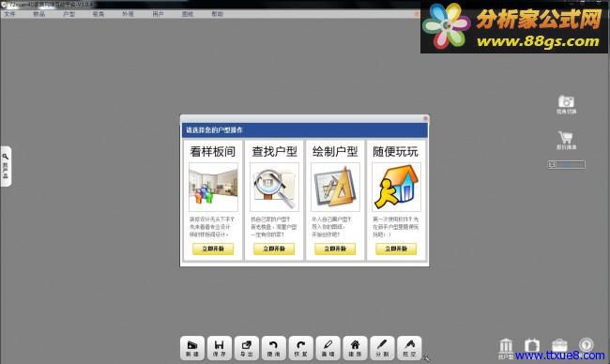Undo with the 撤消 arrow icon
Image resolution: width=610 pixels, height=364 pixels.
click(273, 348)
